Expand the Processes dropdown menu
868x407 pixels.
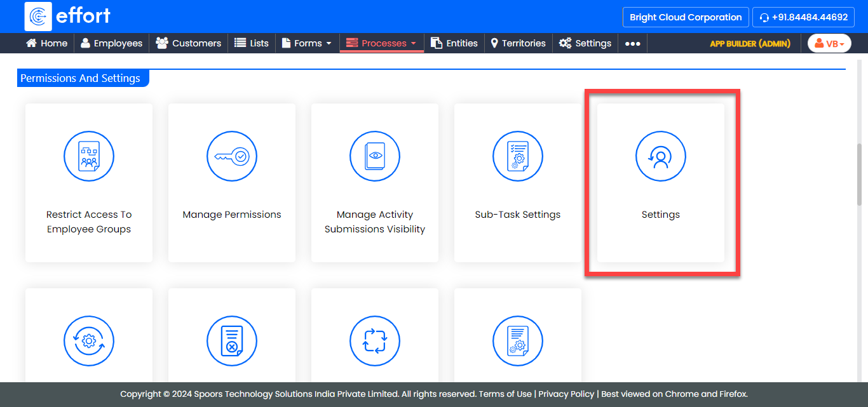tap(382, 43)
